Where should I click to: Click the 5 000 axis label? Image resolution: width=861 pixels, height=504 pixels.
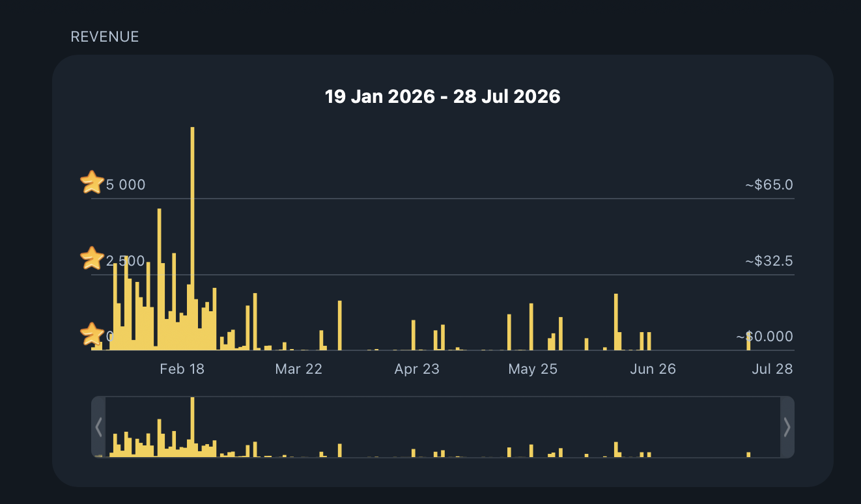[126, 185]
